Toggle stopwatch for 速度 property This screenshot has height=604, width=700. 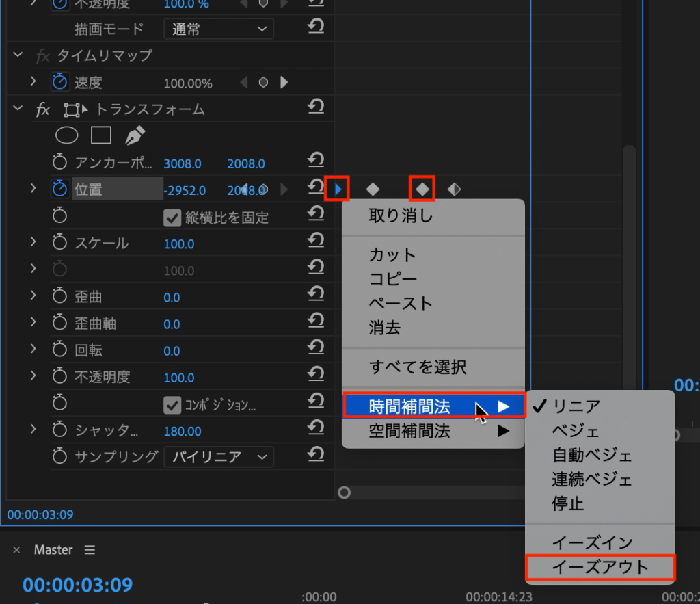pos(59,82)
